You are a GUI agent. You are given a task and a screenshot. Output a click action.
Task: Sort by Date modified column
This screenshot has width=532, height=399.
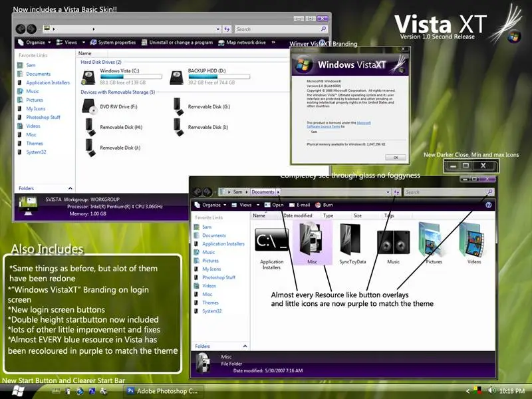297,215
